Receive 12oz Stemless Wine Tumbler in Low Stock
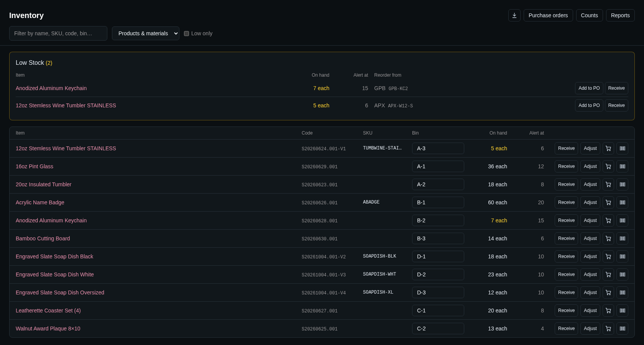Viewport: 644px width, 345px height. tap(616, 105)
